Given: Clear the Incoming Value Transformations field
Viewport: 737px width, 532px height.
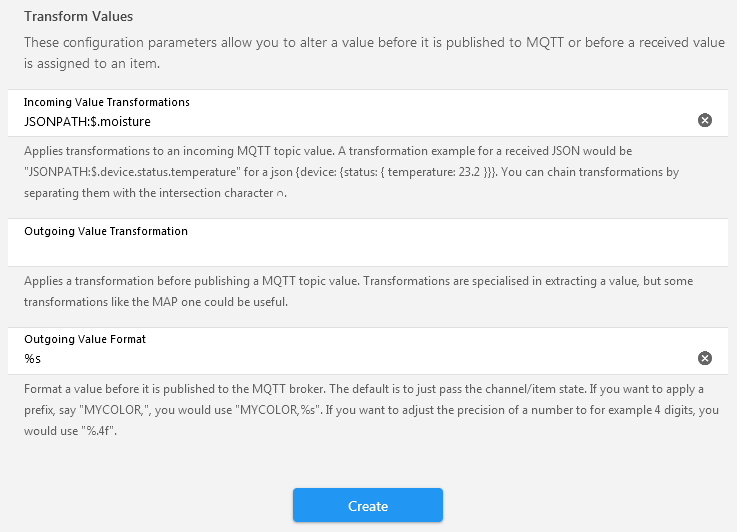Looking at the screenshot, I should click(705, 121).
